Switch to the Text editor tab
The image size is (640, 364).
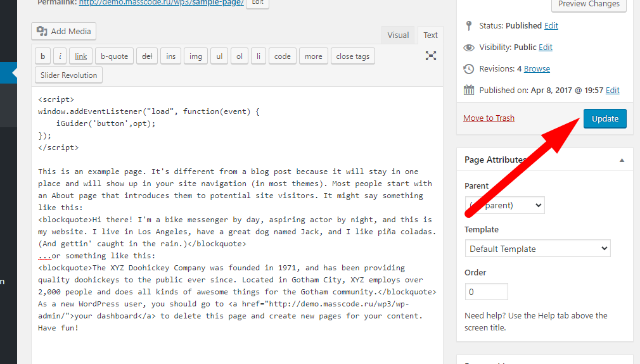430,35
